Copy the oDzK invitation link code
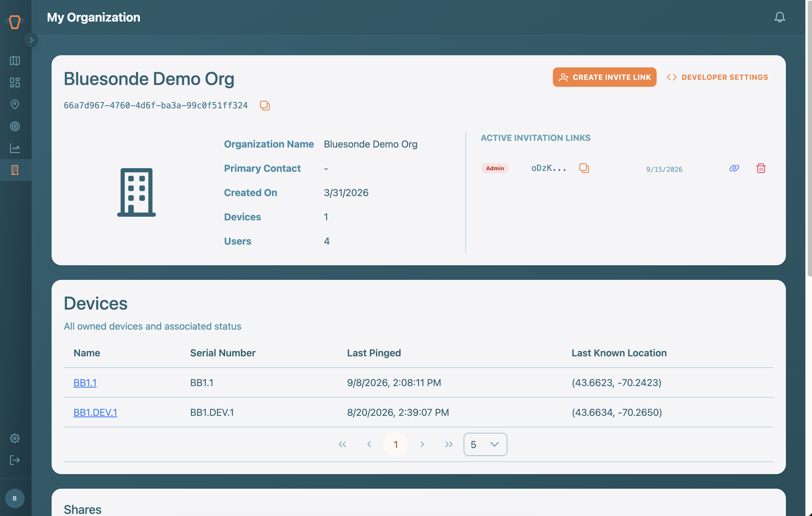The width and height of the screenshot is (812, 516). coord(584,168)
